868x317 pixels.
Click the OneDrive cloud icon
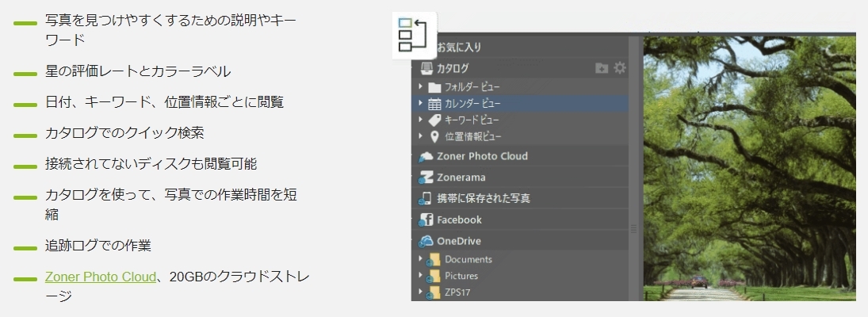coord(426,241)
